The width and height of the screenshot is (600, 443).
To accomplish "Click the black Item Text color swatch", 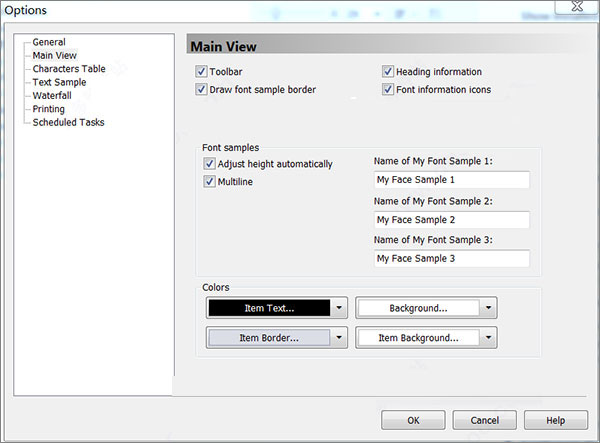I will 269,308.
